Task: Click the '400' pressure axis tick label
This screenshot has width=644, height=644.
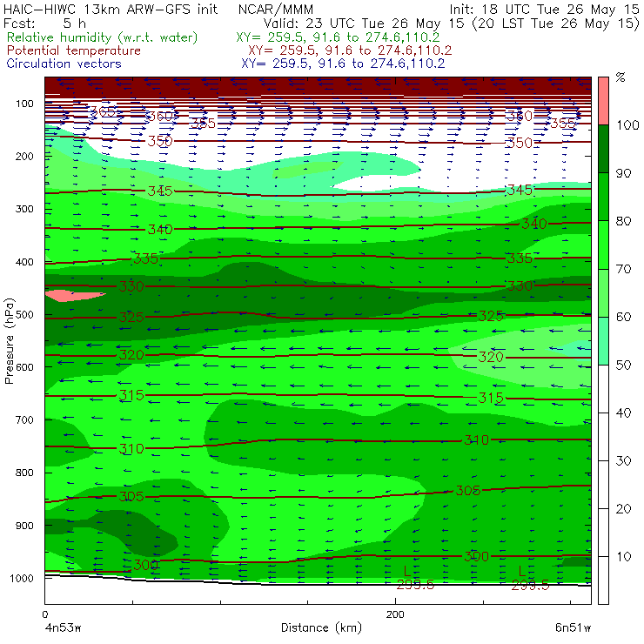Action: pyautogui.click(x=24, y=262)
